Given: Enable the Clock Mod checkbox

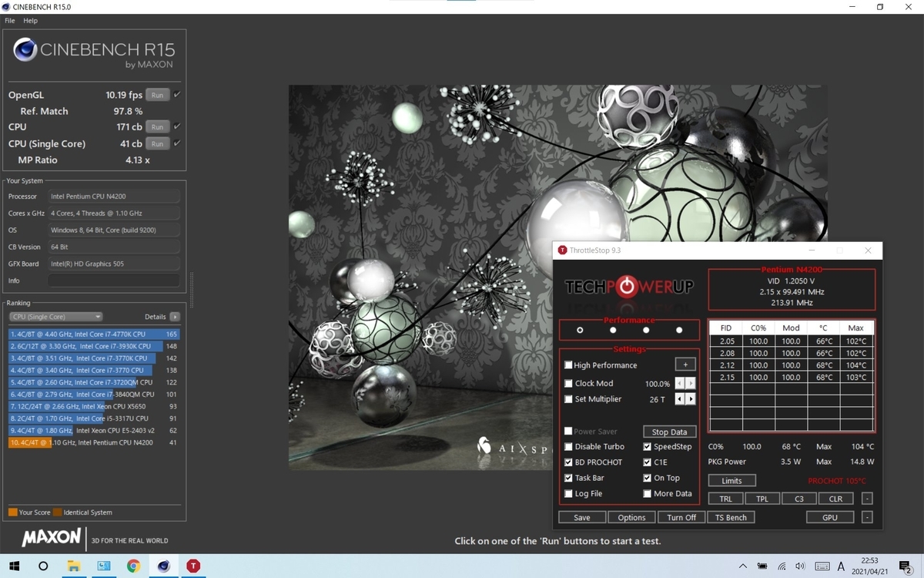Looking at the screenshot, I should pos(568,383).
